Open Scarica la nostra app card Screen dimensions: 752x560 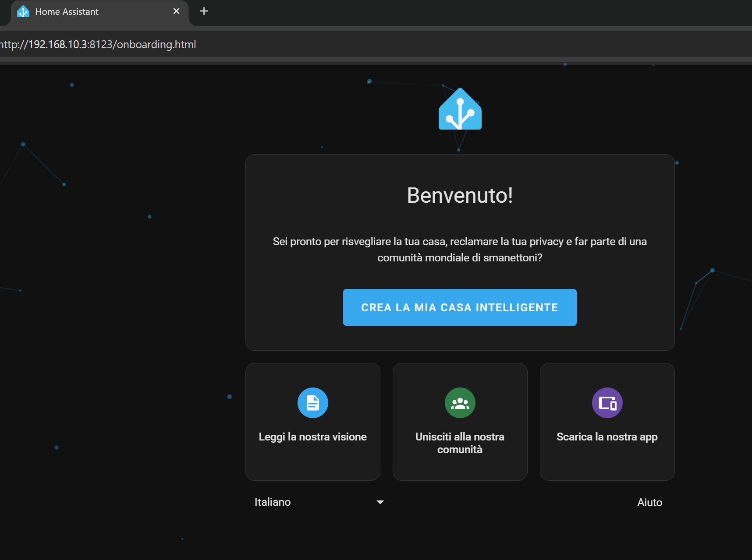[x=607, y=422]
